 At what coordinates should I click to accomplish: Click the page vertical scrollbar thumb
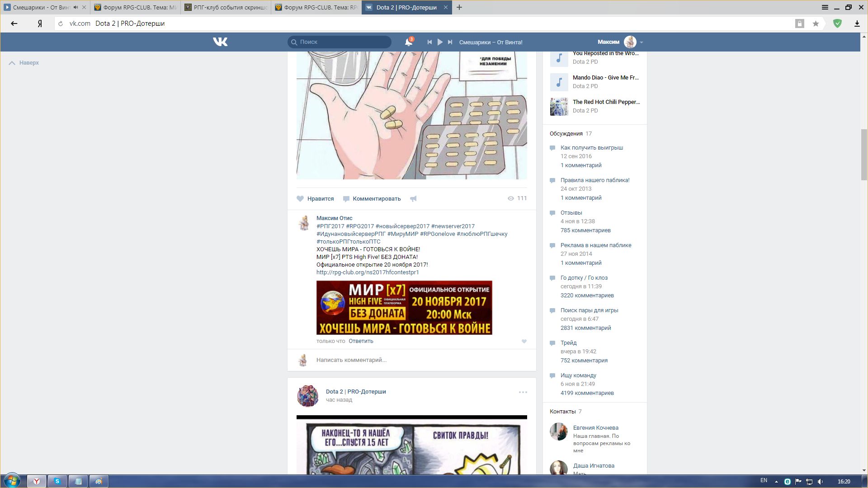(864, 155)
